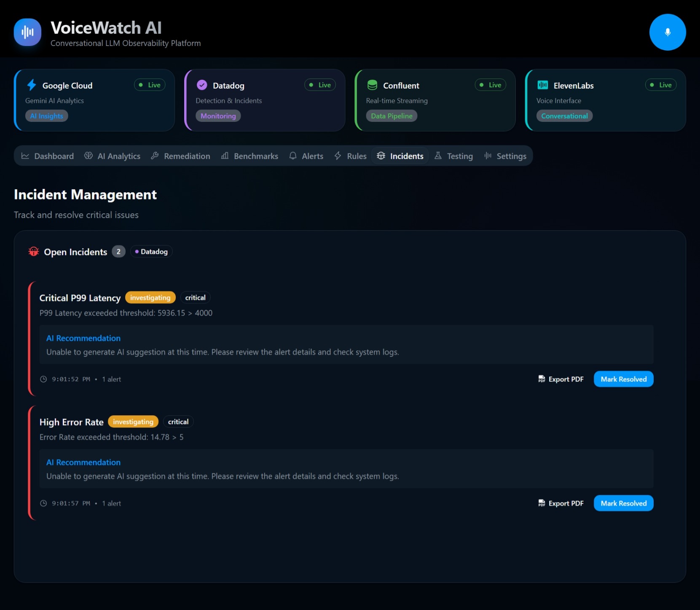The height and width of the screenshot is (610, 700).
Task: Click the Real-time Streaming subtitle
Action: [397, 101]
